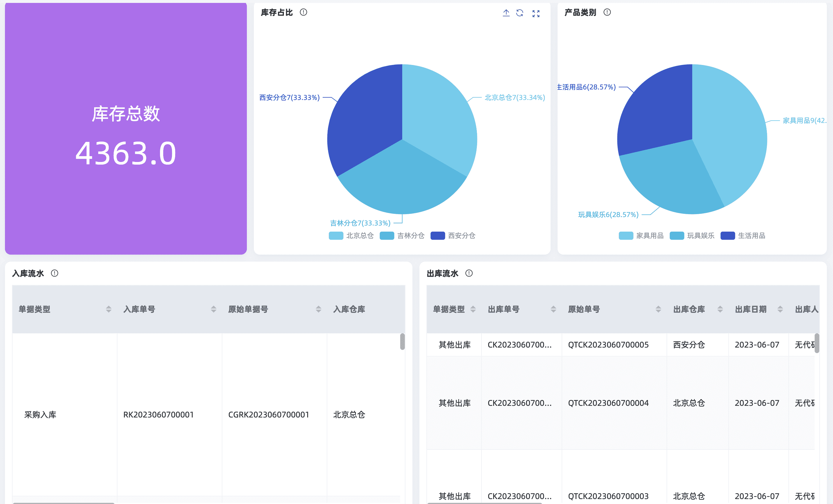Click the info icon next to 库存占比
Image resolution: width=833 pixels, height=504 pixels.
click(303, 12)
